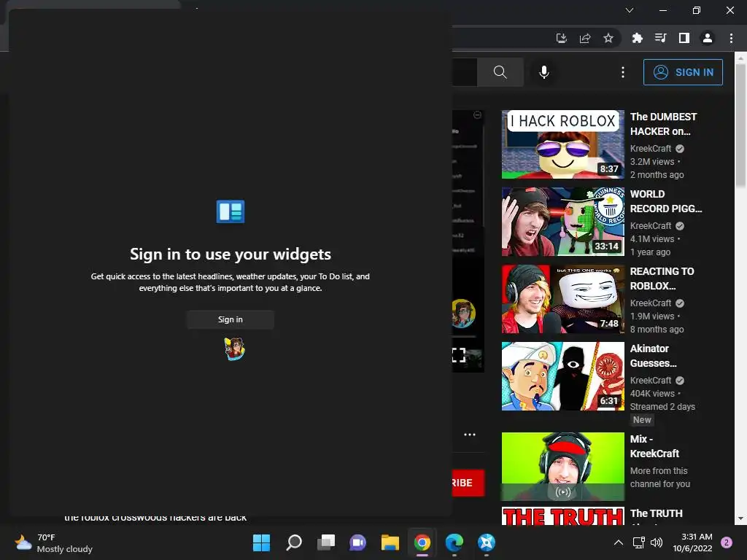
Task: Click channel avatar in video player
Action: pos(463,314)
